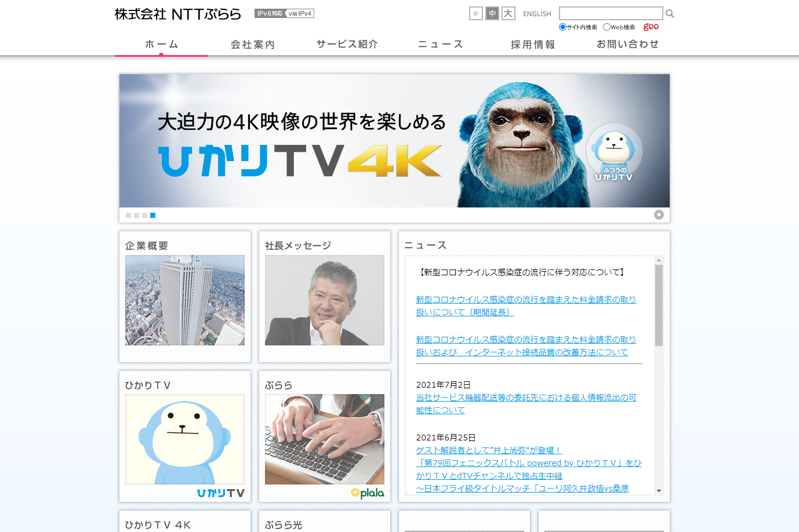Open the ひかりTV 4K card
Image resolution: width=799 pixels, height=532 pixels.
(185, 521)
